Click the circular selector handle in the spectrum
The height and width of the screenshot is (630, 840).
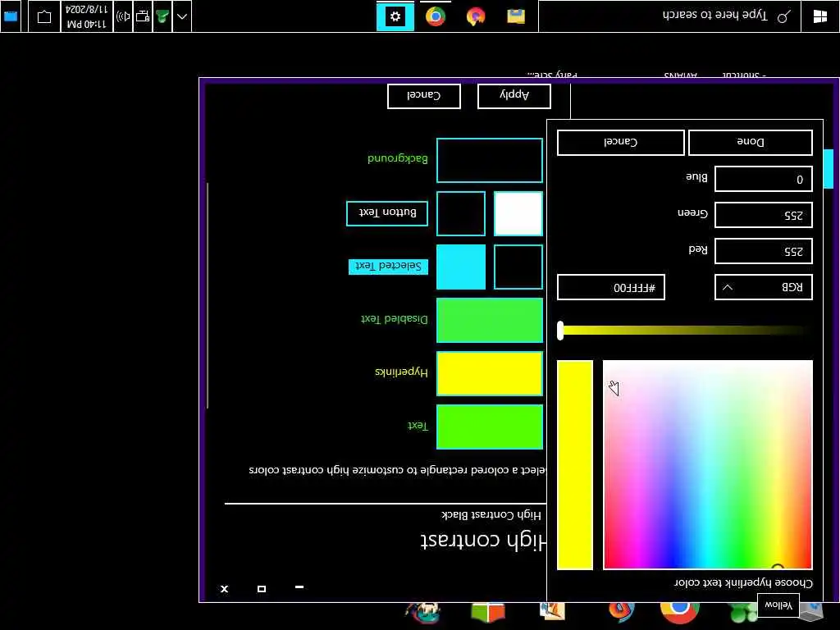click(778, 568)
